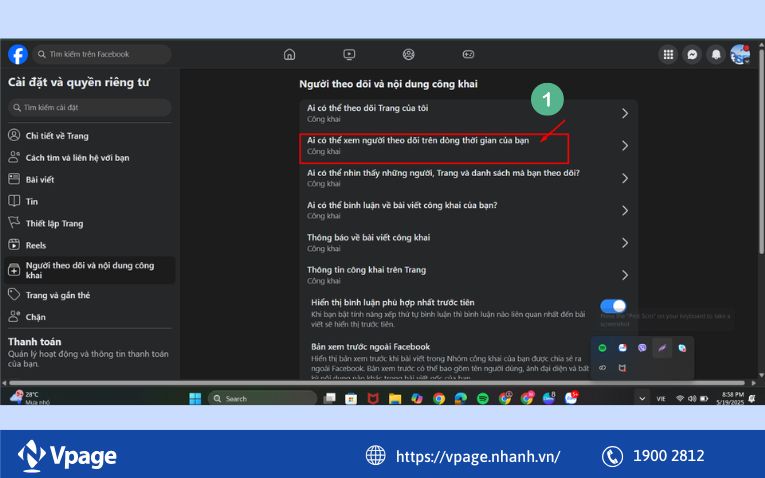The width and height of the screenshot is (765, 478).
Task: Click the 'Tìm kiếm trên Facebook' search field
Action: pyautogui.click(x=101, y=54)
